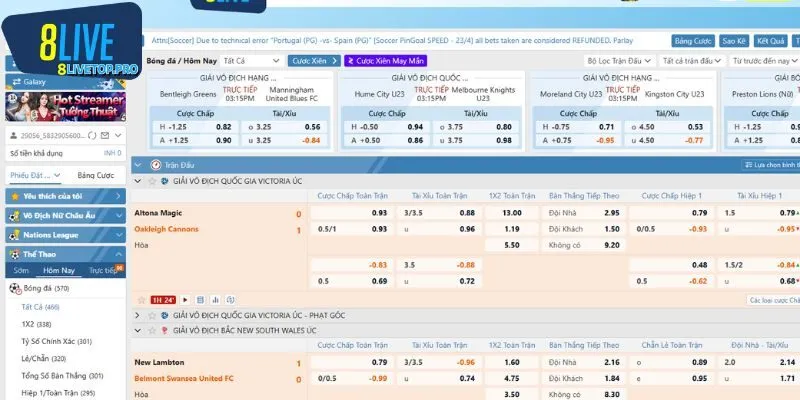The image size is (800, 400).
Task: Click the clock icon beside Trận Đấu
Action: (x=156, y=165)
